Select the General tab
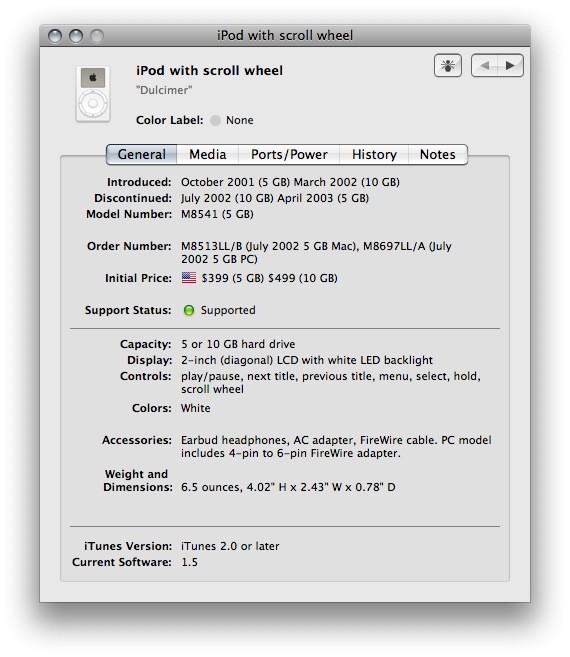 click(142, 155)
